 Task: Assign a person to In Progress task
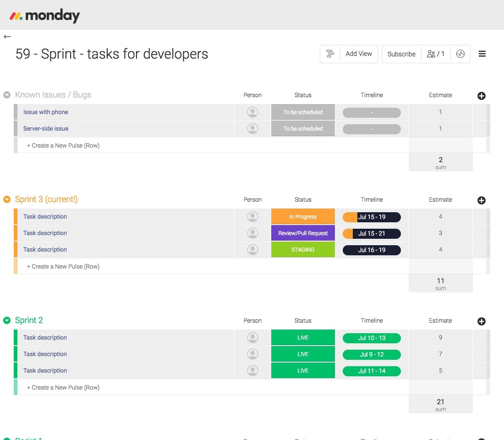click(x=252, y=217)
